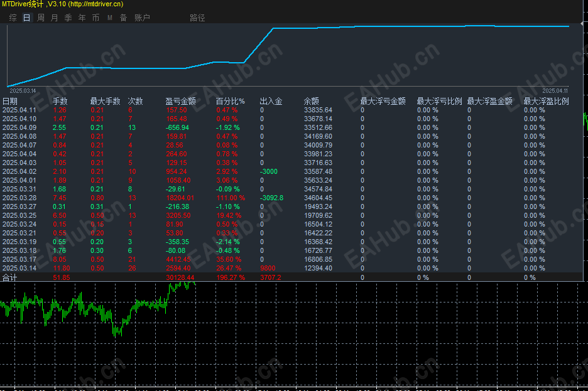588x391 pixels.
Task: Click the 路径 path button
Action: 197,18
